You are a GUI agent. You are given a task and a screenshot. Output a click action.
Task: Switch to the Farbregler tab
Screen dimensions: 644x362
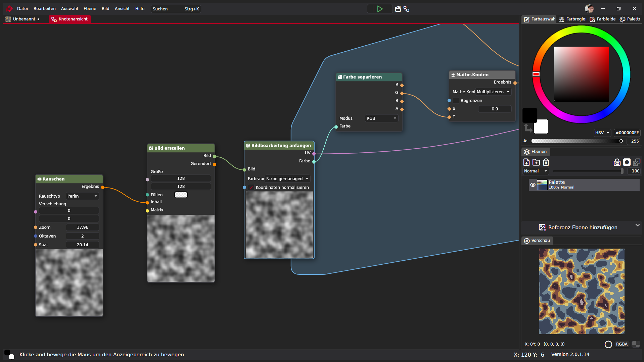pos(572,19)
